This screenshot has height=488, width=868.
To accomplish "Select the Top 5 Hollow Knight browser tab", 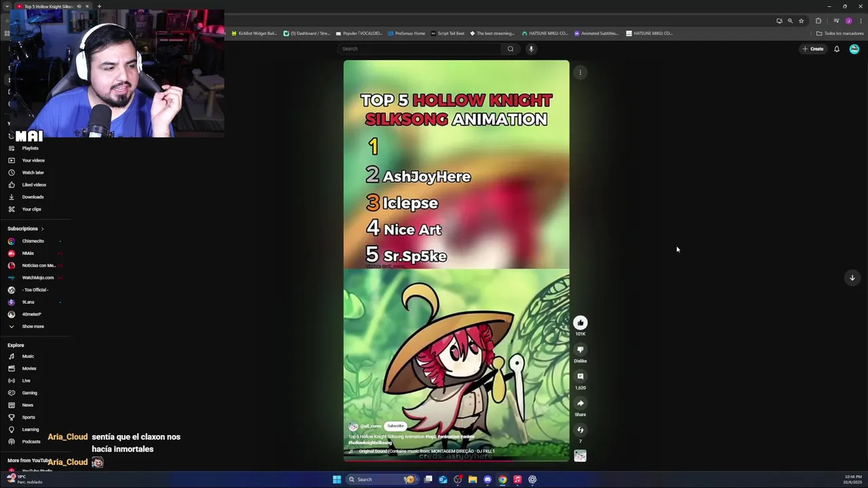I will click(47, 6).
